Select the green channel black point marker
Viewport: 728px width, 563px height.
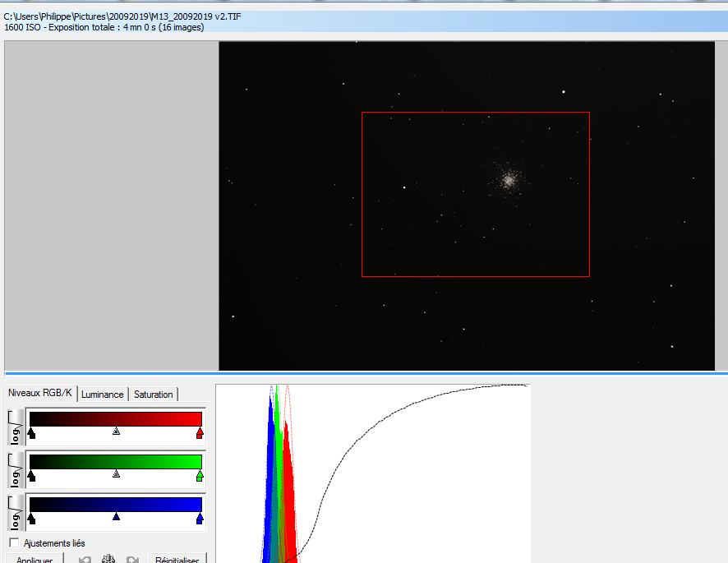(x=31, y=476)
